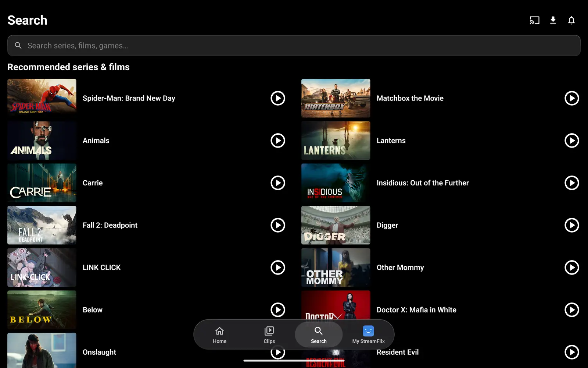Select the Lanterns title text
The image size is (588, 368).
[x=391, y=141]
